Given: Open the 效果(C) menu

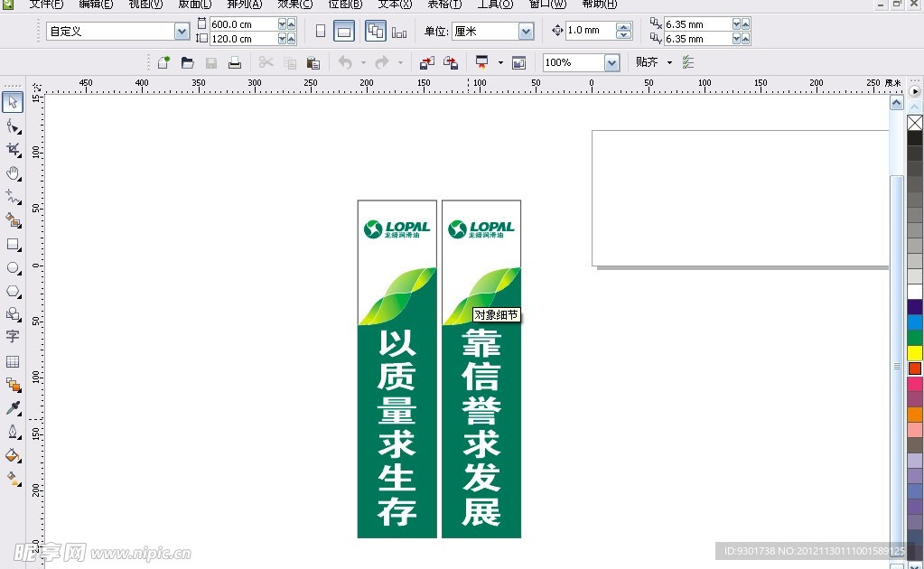Looking at the screenshot, I should [x=295, y=5].
